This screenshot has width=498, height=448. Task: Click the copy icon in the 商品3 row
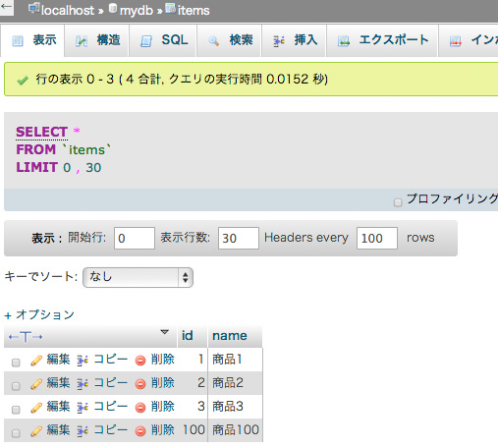[x=83, y=408]
